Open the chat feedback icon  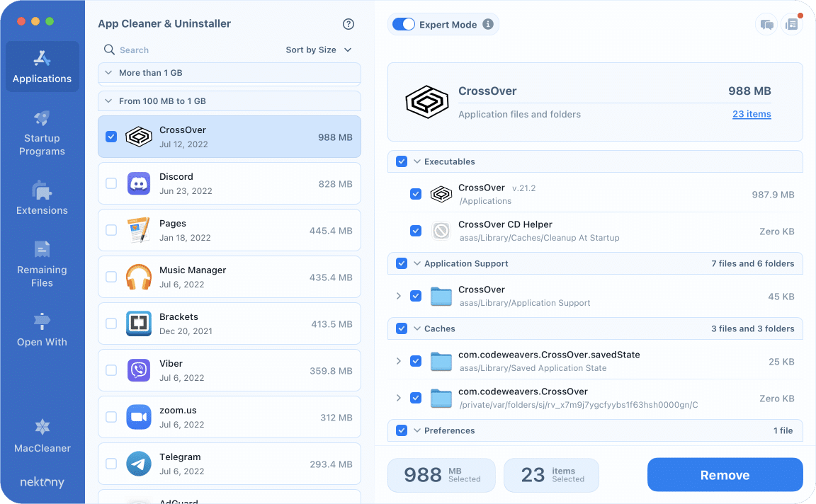point(766,25)
